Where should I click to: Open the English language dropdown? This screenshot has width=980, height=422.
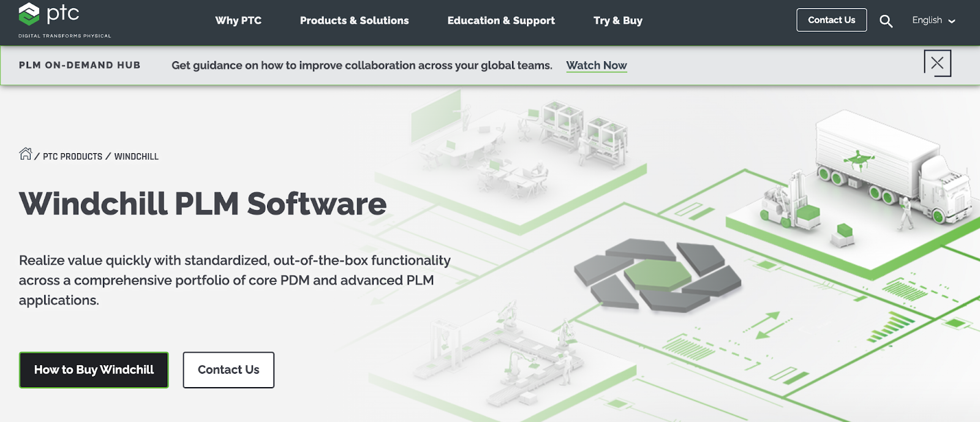pyautogui.click(x=933, y=20)
